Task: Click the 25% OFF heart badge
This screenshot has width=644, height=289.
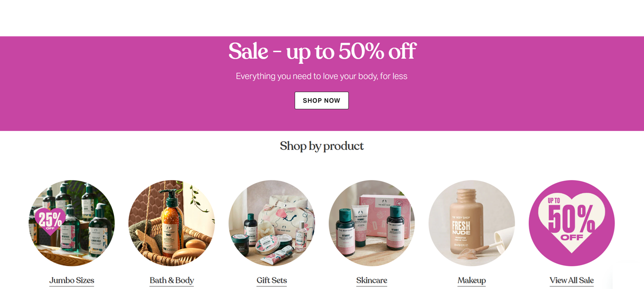Action: pos(50,221)
